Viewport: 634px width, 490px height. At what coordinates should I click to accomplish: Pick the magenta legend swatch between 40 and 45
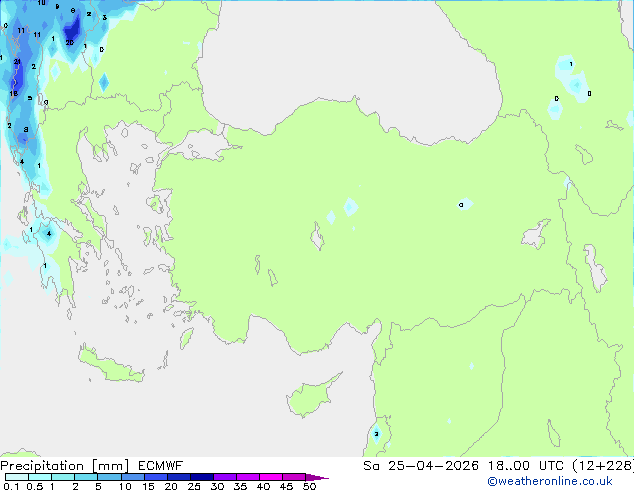point(271,477)
